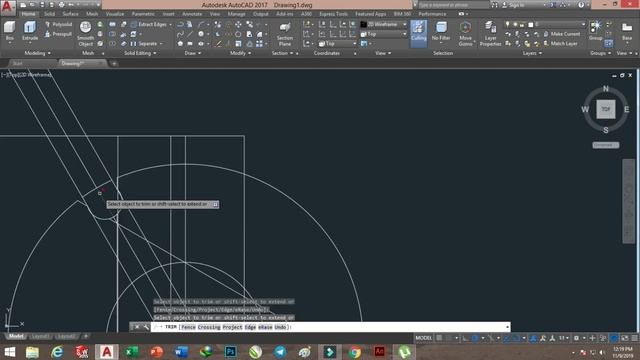Click the customization menu icon in status bar

635,338
